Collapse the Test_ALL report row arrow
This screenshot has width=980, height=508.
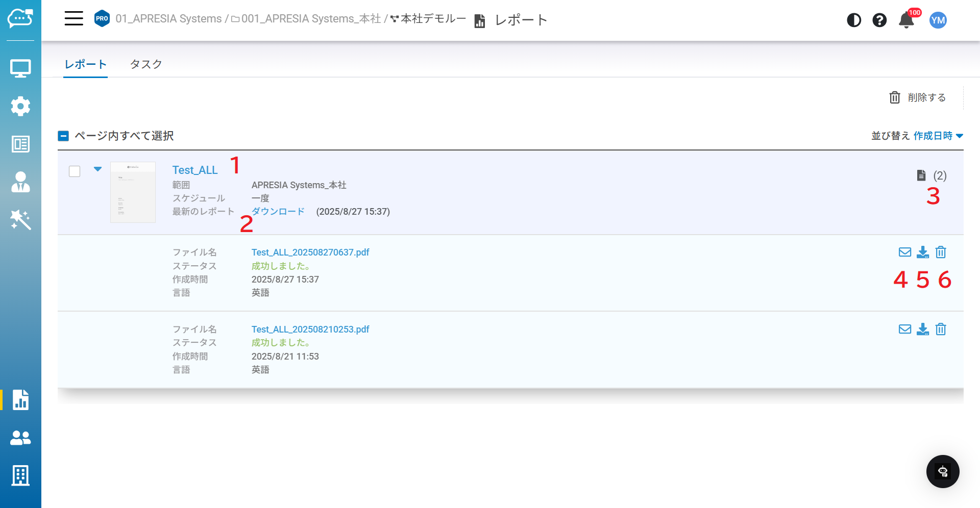pyautogui.click(x=97, y=169)
